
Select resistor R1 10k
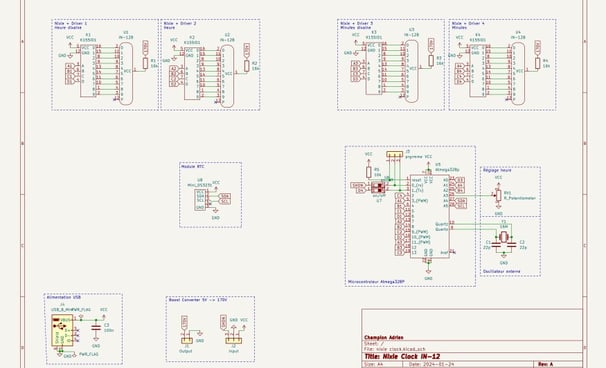(x=145, y=63)
